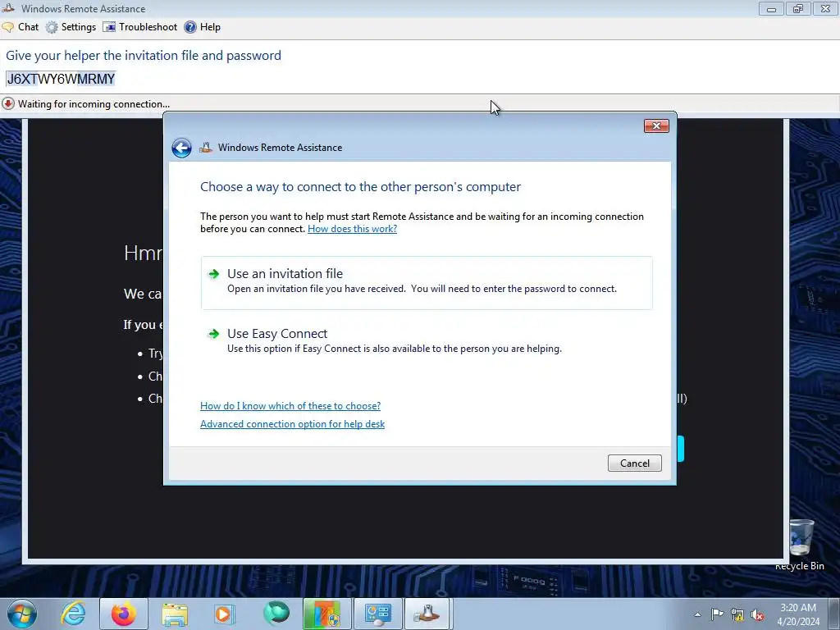Click the Troubleshoot toolbar item
This screenshot has width=840, height=630.
[139, 27]
